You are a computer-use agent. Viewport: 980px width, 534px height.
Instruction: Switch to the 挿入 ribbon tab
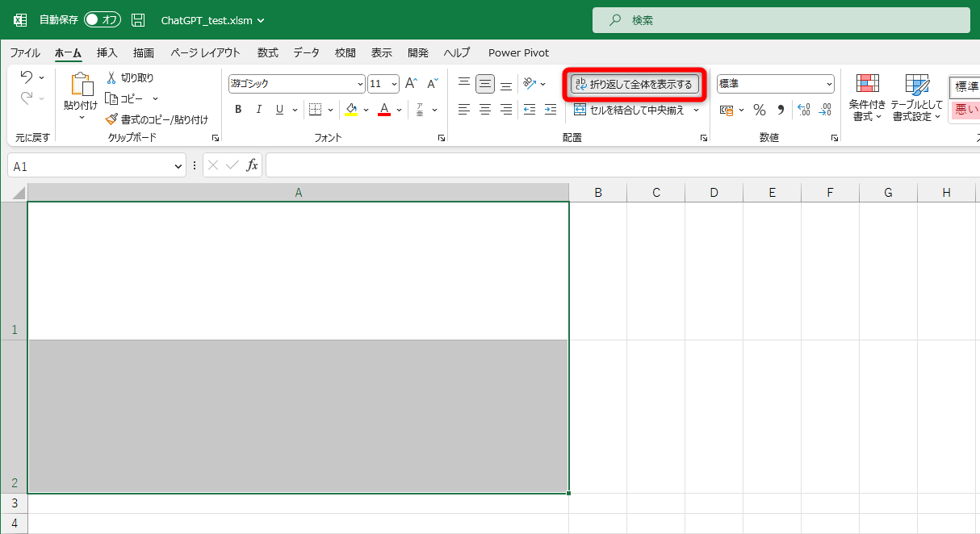[x=107, y=52]
